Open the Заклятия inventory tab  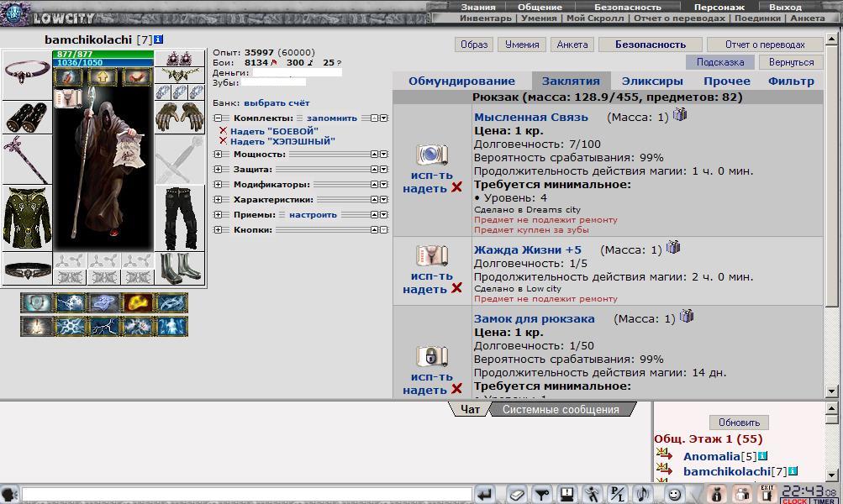coord(571,81)
